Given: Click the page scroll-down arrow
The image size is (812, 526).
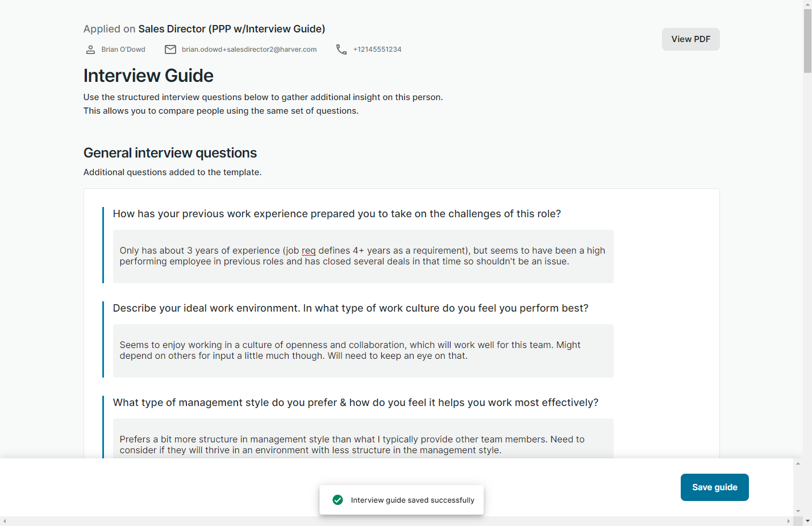Looking at the screenshot, I should [x=807, y=521].
